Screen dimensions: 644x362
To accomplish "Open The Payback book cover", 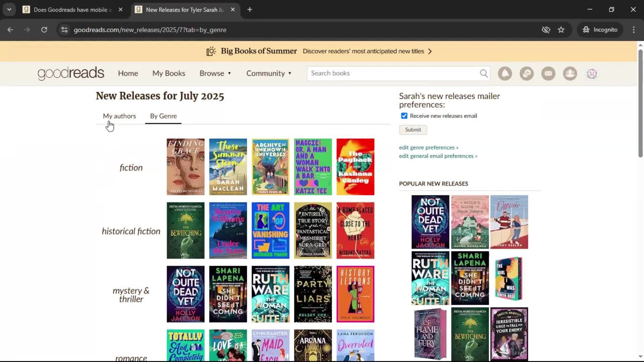I will (356, 167).
